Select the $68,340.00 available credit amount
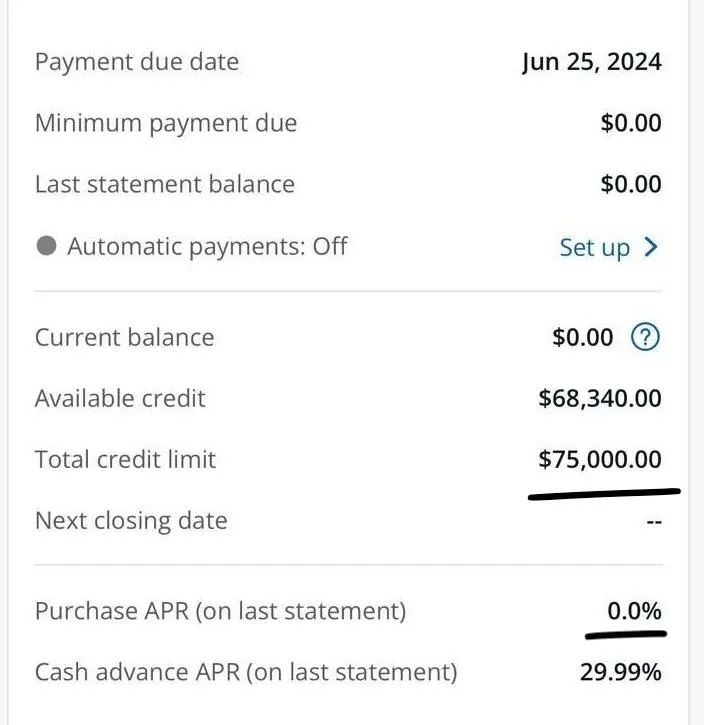The image size is (704, 725). [600, 399]
